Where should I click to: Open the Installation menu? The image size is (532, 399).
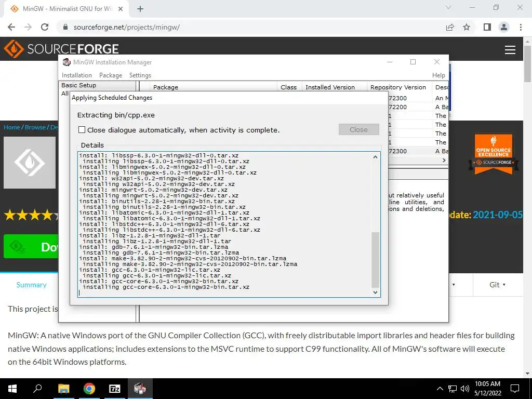[77, 75]
